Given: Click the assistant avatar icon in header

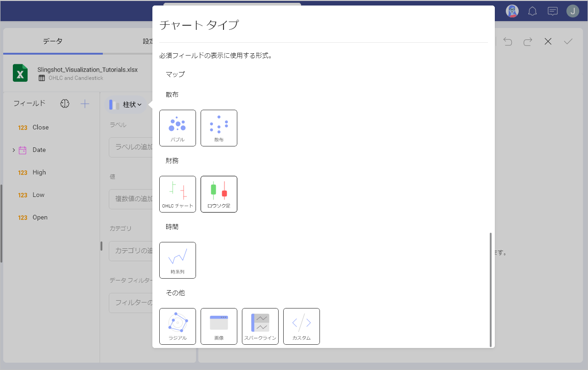Looking at the screenshot, I should tap(512, 11).
